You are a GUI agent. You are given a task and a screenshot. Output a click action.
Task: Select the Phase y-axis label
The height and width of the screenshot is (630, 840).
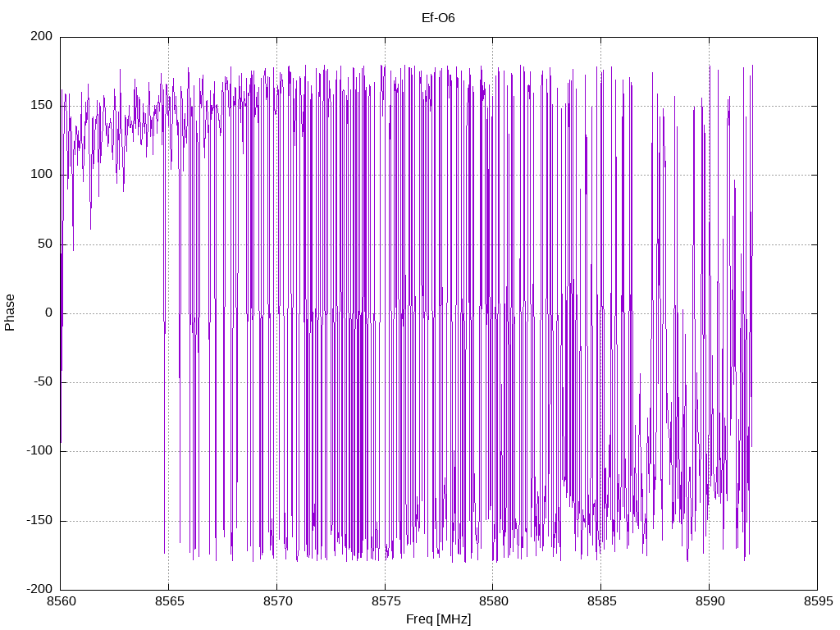coord(10,313)
